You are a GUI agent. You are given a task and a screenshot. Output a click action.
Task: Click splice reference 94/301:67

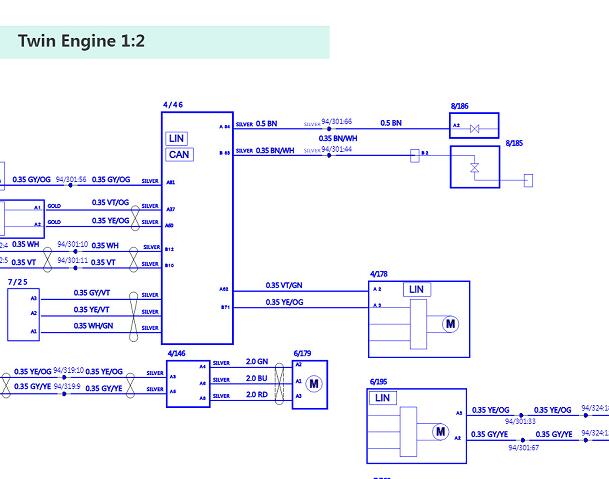point(524,448)
